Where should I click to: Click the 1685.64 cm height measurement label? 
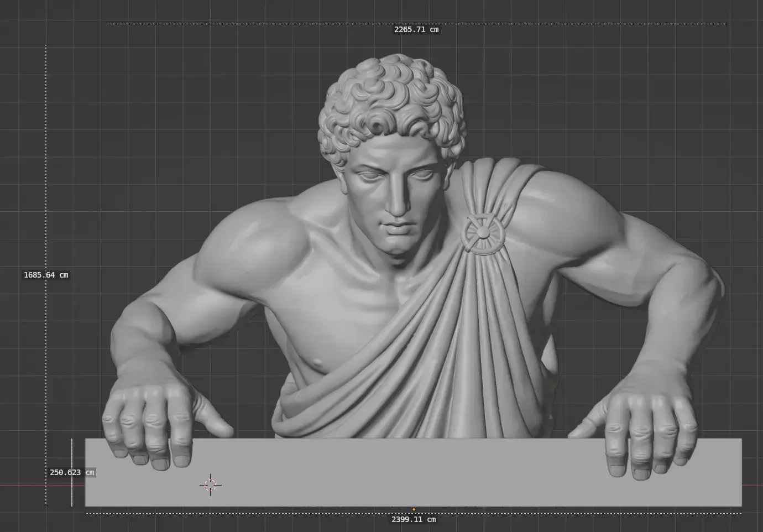click(46, 275)
